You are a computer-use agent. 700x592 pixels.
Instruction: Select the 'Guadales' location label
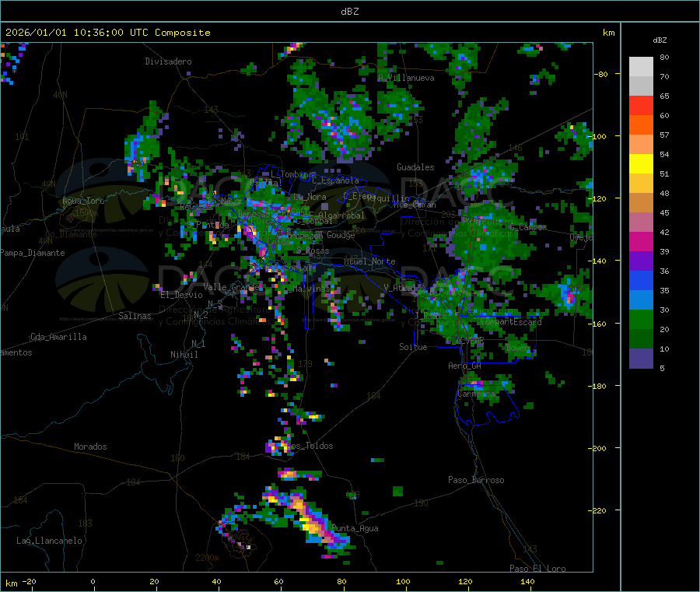pyautogui.click(x=415, y=167)
